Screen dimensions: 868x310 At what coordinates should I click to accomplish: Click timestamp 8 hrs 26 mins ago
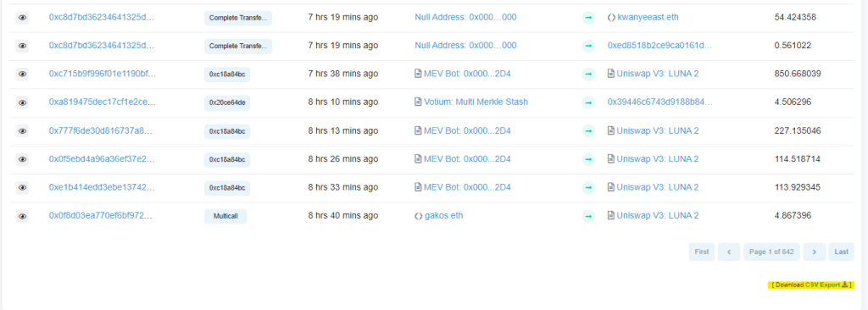pos(343,159)
